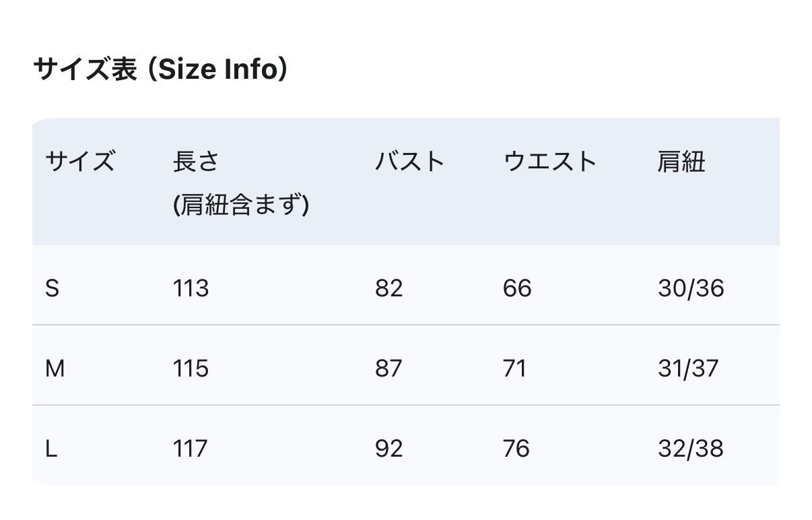812x520 pixels.
Task: Select the バスト column header
Action: (x=410, y=162)
